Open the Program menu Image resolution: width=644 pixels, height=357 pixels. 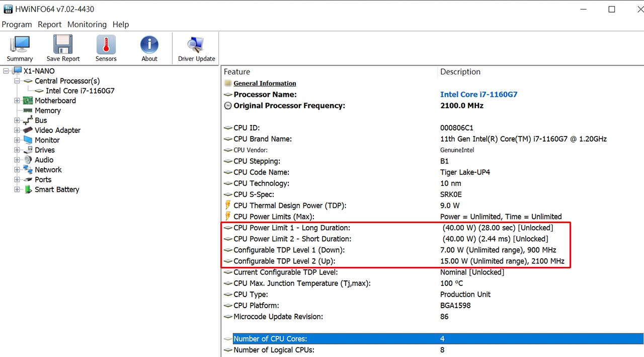17,24
